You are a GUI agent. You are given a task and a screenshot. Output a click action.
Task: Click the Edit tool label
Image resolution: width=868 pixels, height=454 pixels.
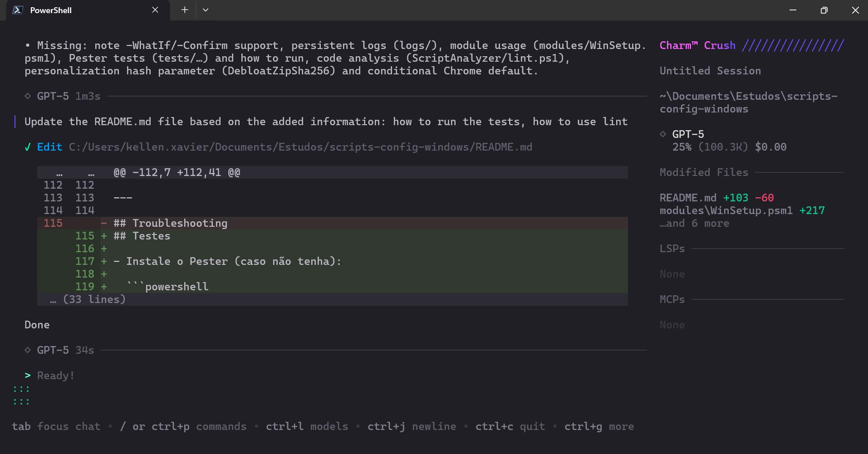49,147
